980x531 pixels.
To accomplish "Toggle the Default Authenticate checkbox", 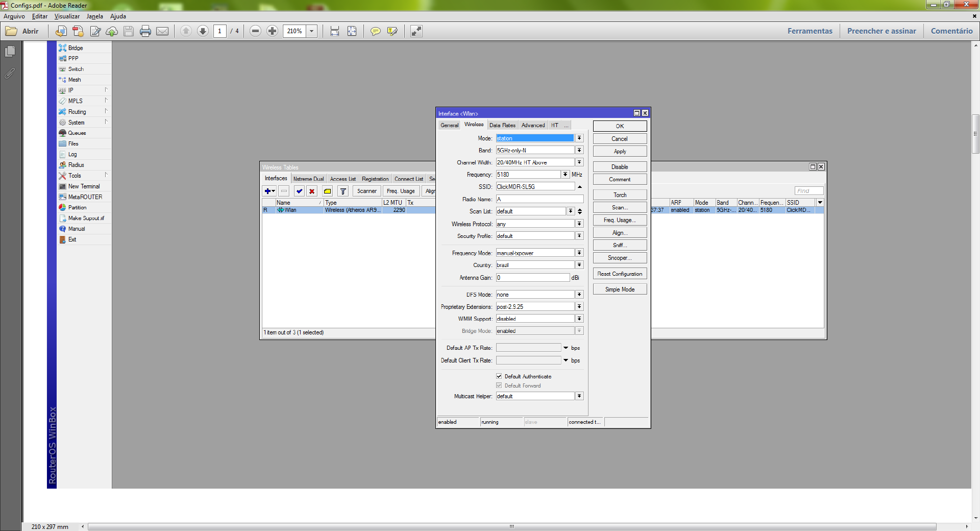I will click(499, 376).
